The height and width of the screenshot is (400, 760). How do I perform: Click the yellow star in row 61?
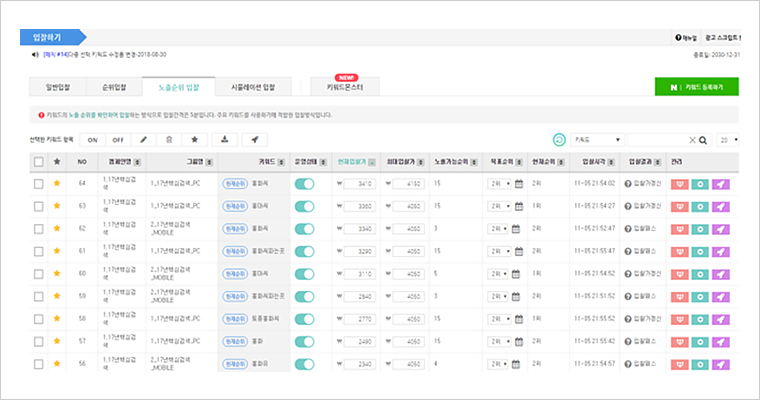(57, 251)
